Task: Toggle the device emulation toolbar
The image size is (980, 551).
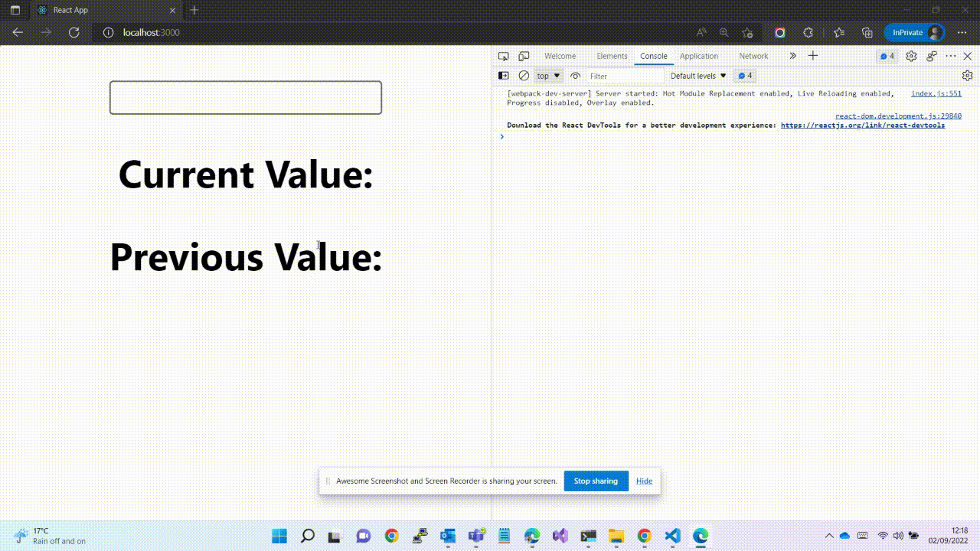Action: coord(524,56)
